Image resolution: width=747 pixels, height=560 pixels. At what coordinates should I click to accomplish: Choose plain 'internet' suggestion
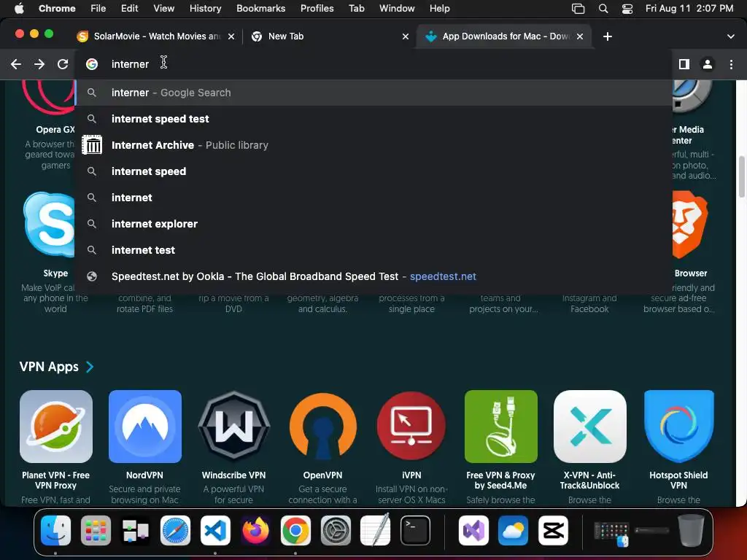click(x=374, y=198)
